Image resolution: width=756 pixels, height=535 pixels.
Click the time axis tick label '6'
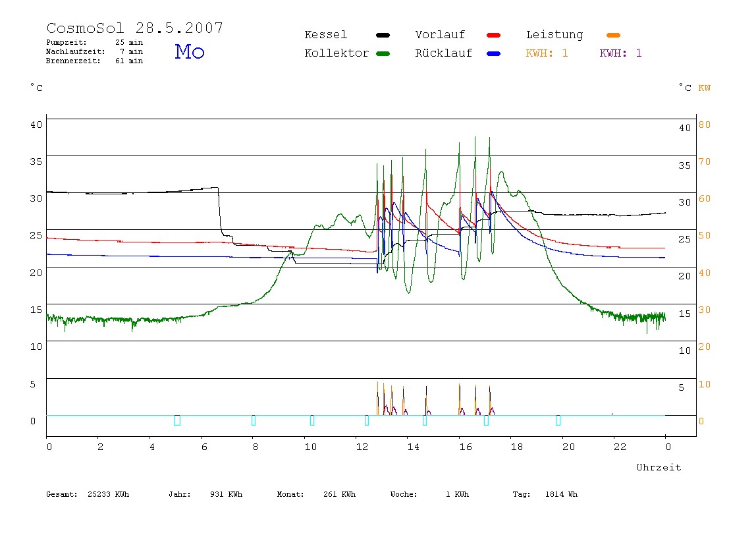[x=204, y=447]
